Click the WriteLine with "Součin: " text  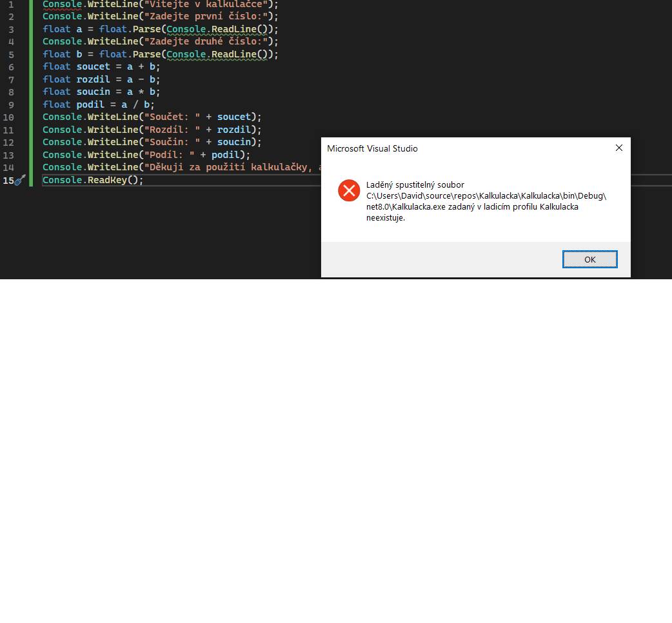(152, 142)
